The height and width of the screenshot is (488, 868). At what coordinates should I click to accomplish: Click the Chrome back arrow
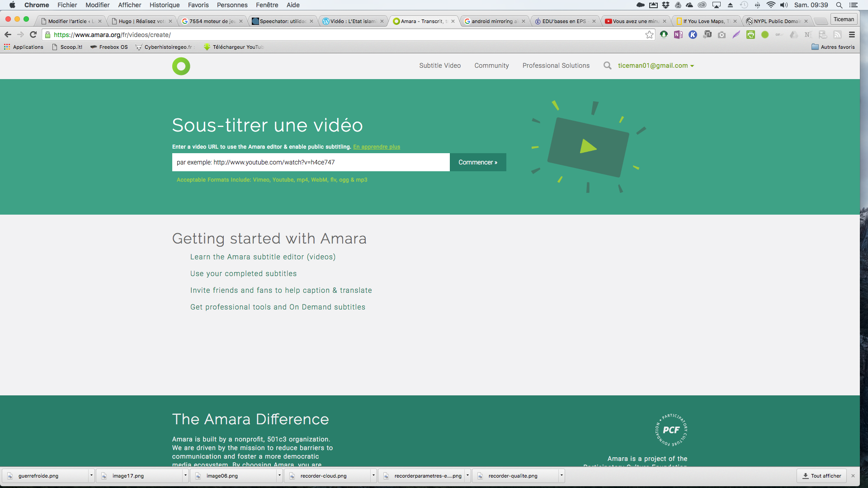pos(8,34)
